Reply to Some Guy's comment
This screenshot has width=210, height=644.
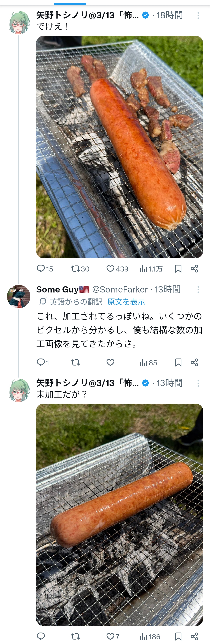(x=41, y=362)
